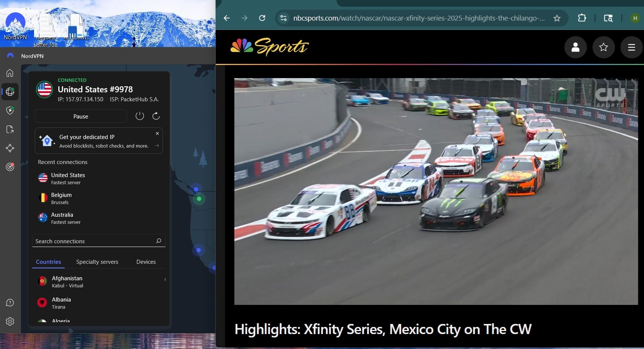
Task: Open Threat Protection shield icon
Action: tap(10, 110)
